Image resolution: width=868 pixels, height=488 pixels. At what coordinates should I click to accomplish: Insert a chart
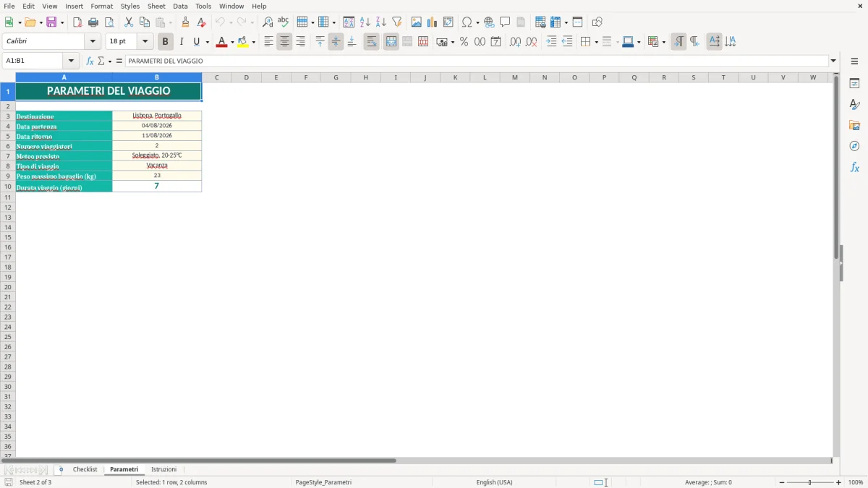coord(433,22)
